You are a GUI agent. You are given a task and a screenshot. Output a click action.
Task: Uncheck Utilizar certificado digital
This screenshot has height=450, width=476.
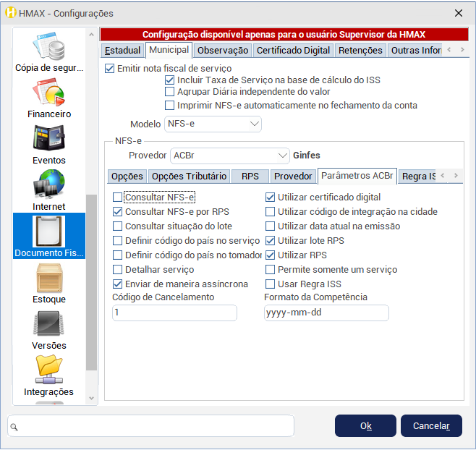(271, 198)
